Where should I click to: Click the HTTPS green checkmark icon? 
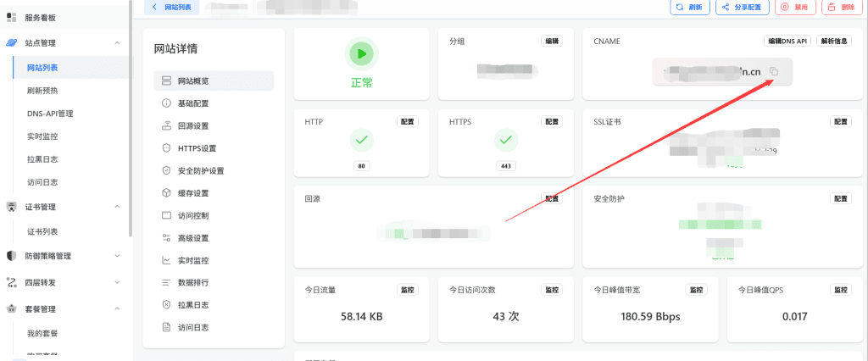pyautogui.click(x=505, y=141)
